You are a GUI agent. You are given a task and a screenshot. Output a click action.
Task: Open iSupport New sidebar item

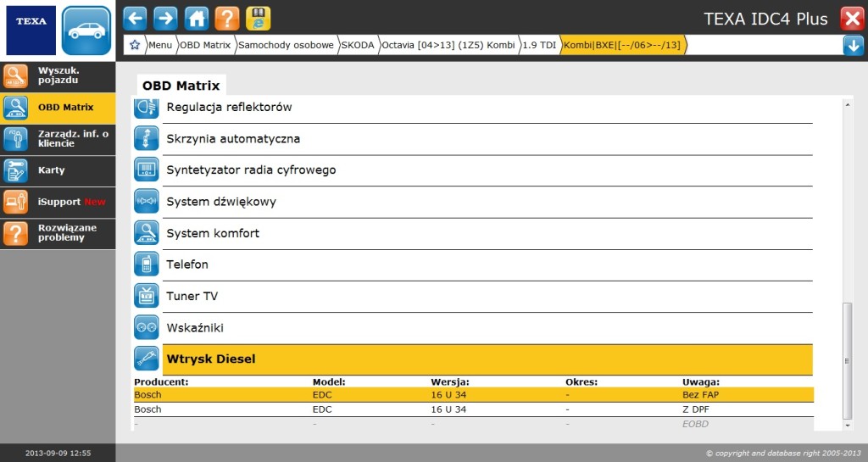(x=58, y=202)
